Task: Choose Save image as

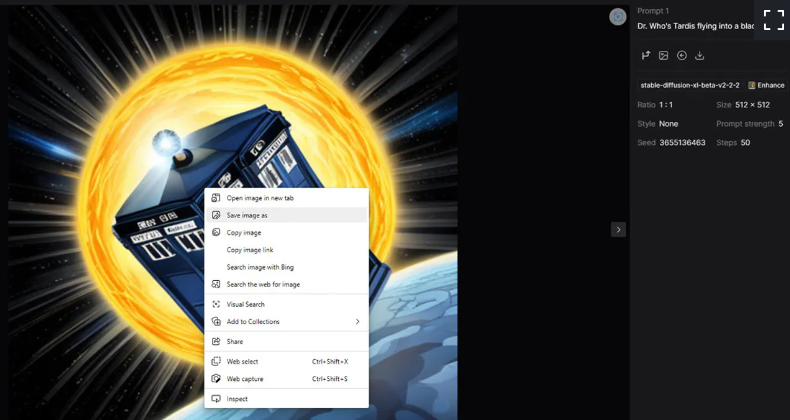Action: pos(286,215)
